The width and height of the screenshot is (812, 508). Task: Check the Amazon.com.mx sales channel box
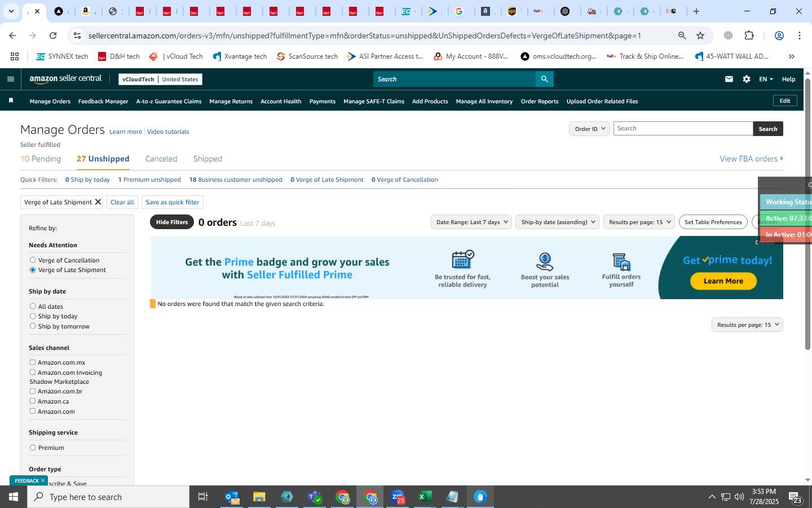33,362
